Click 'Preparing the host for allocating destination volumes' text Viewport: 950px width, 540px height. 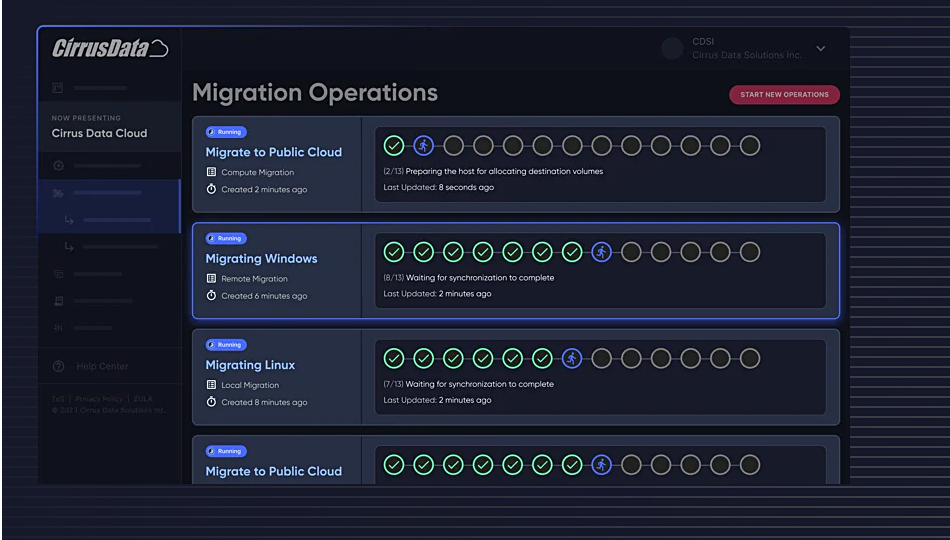click(x=504, y=172)
